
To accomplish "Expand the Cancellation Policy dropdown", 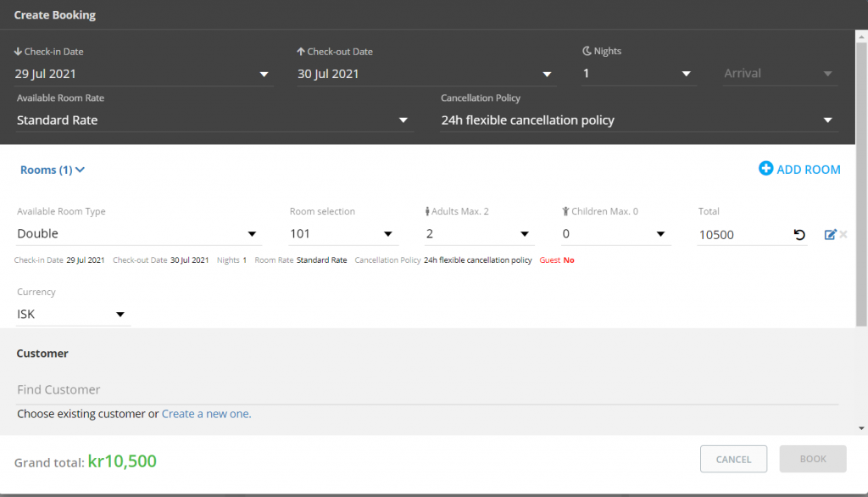I will point(639,120).
